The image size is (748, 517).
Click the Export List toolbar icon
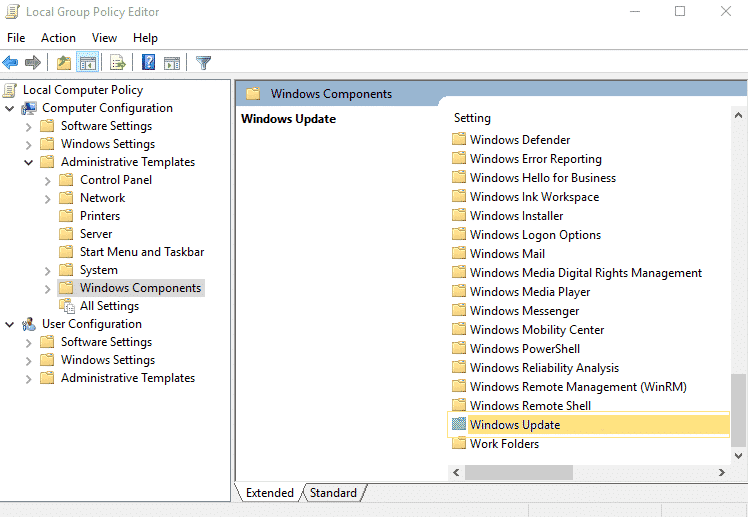tap(118, 63)
